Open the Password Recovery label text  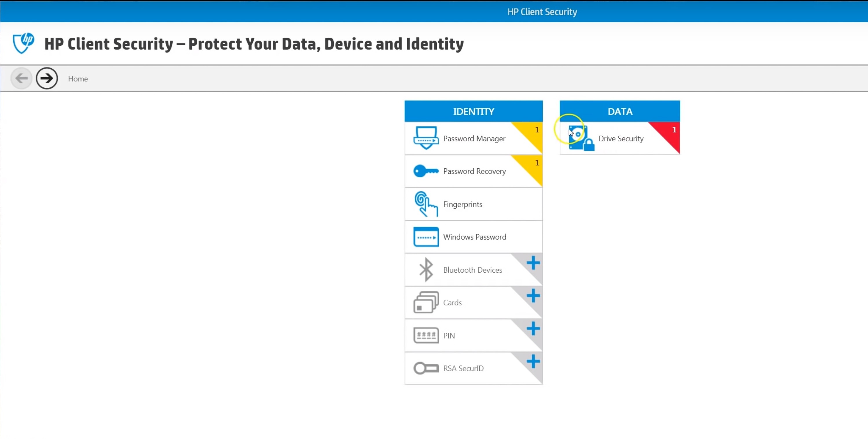point(474,171)
